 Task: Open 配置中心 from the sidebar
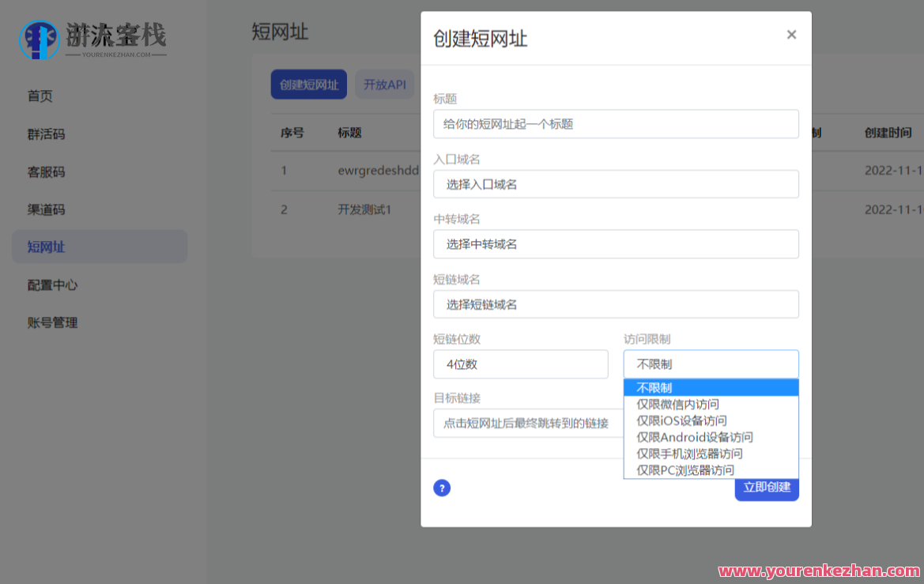[x=51, y=284]
